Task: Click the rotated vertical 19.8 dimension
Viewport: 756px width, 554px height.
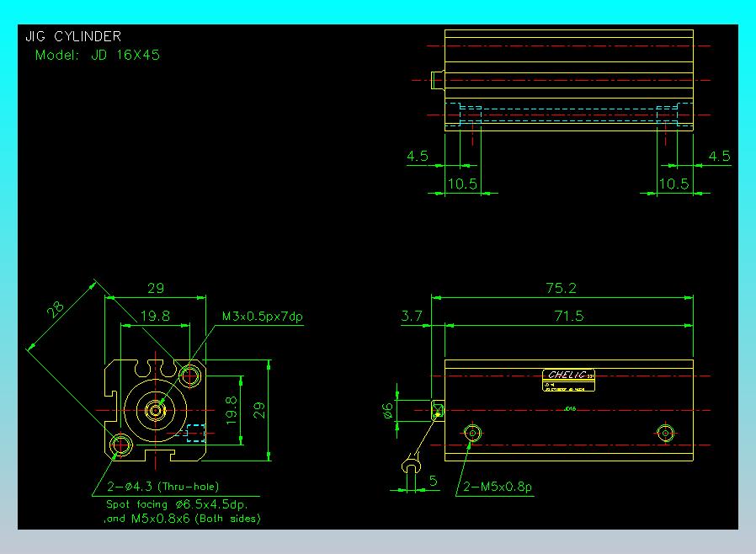Action: coord(232,410)
